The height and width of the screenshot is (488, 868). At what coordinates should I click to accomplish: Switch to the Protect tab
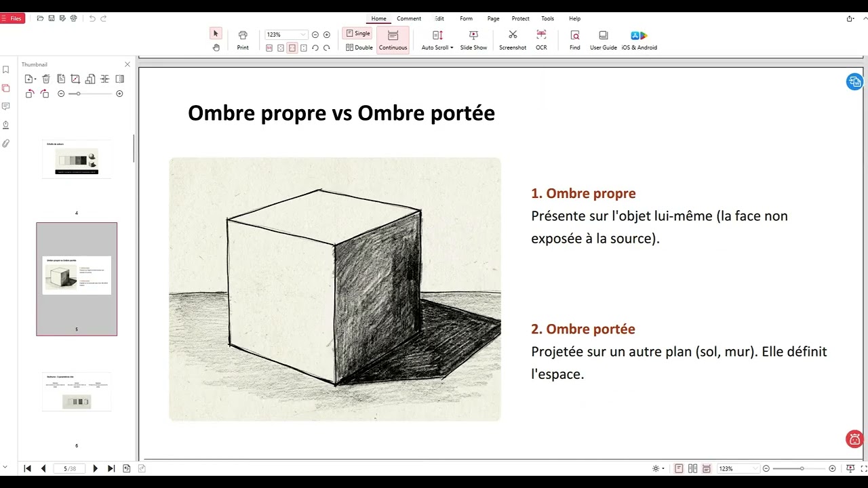[x=521, y=19]
